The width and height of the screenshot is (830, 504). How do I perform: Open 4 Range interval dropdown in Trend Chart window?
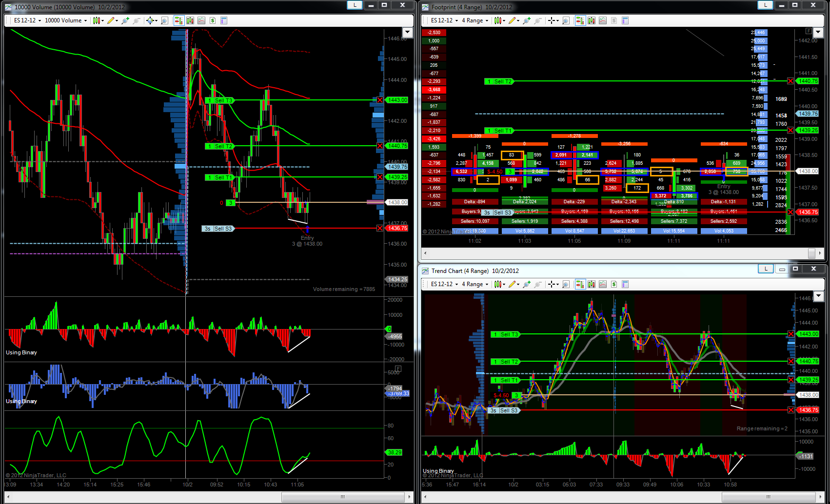coord(475,284)
